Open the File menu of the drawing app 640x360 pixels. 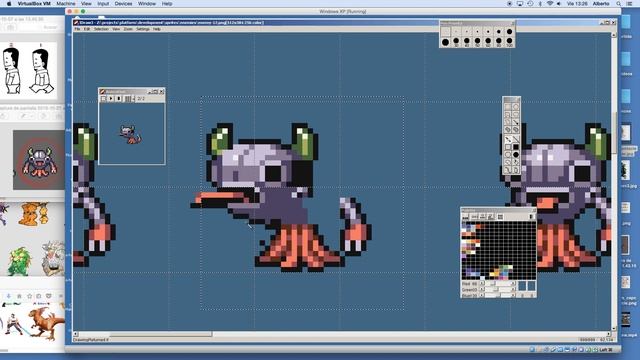coord(77,29)
